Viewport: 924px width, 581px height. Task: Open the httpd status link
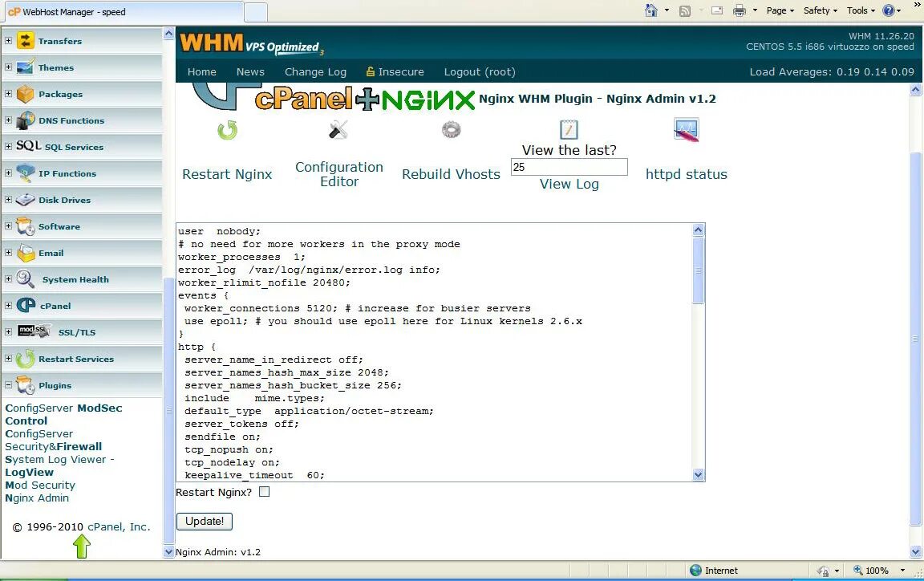[x=686, y=174]
